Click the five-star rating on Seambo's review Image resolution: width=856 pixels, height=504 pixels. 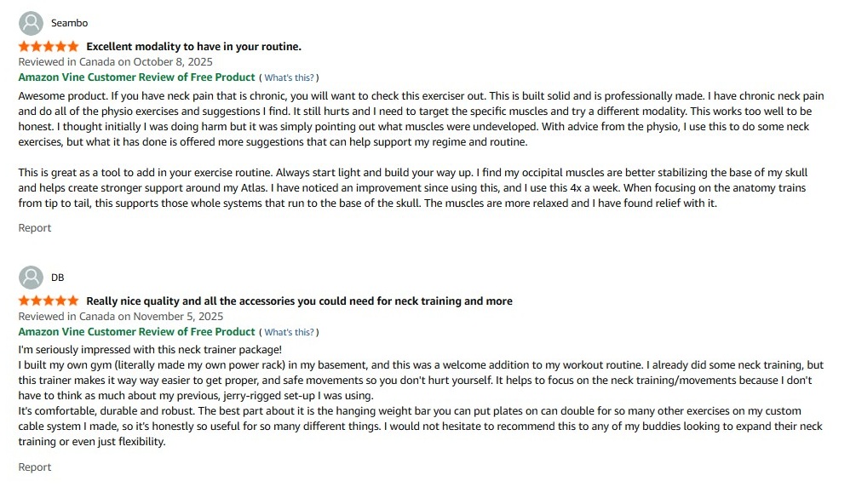pos(49,46)
